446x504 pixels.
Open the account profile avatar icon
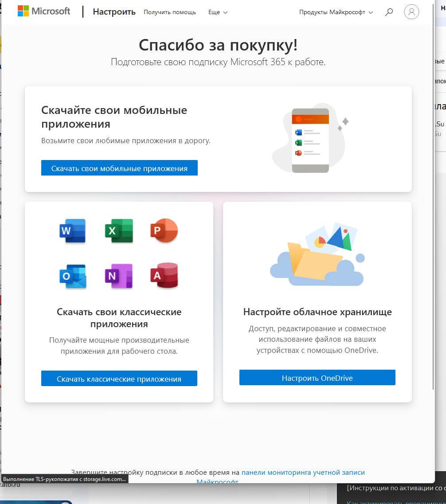(x=411, y=12)
